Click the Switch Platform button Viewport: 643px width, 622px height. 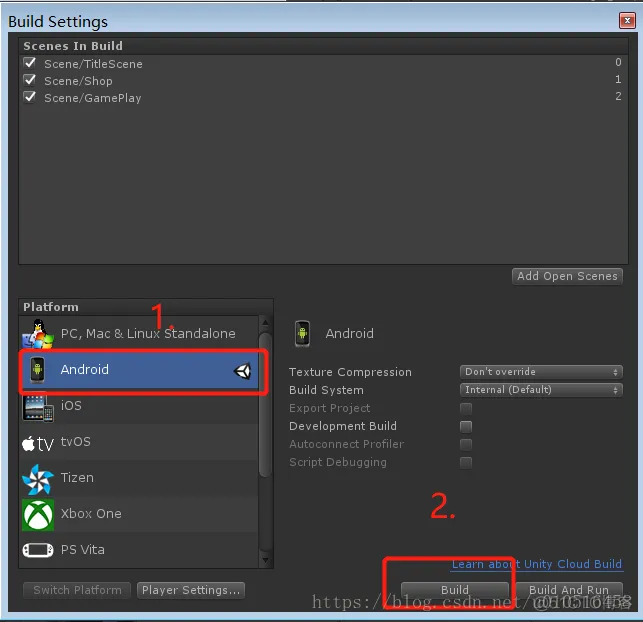[x=77, y=590]
